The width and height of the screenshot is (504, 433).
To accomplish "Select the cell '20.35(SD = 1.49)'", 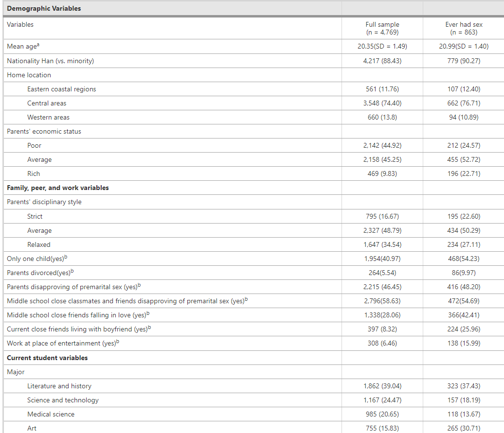I will coord(382,47).
